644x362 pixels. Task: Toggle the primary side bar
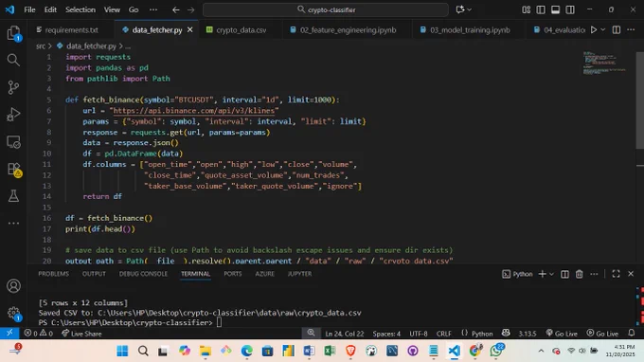(x=541, y=9)
